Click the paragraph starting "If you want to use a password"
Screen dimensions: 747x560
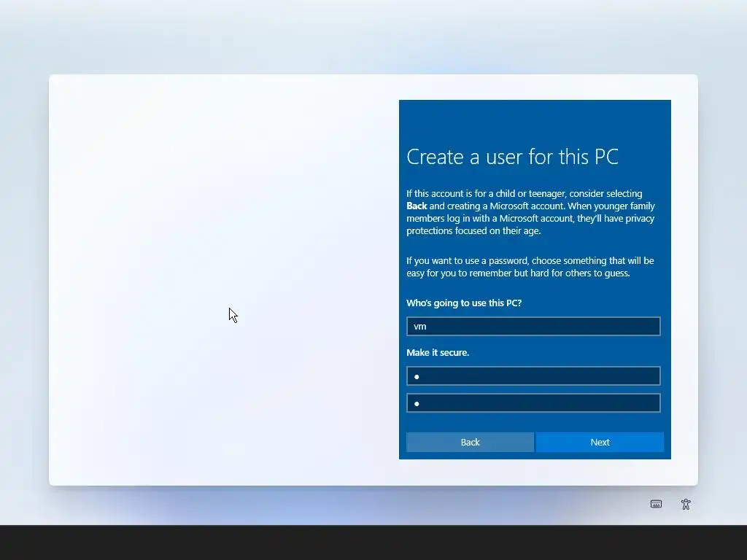(530, 267)
